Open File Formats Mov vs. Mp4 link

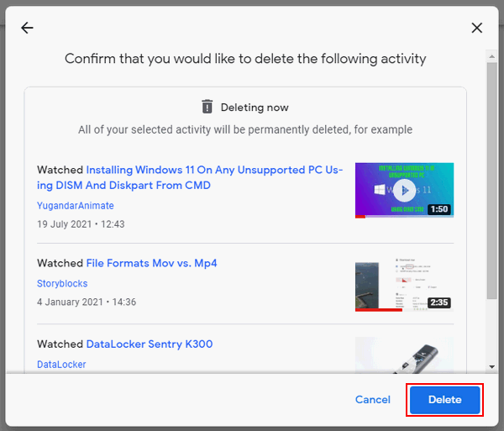(151, 263)
